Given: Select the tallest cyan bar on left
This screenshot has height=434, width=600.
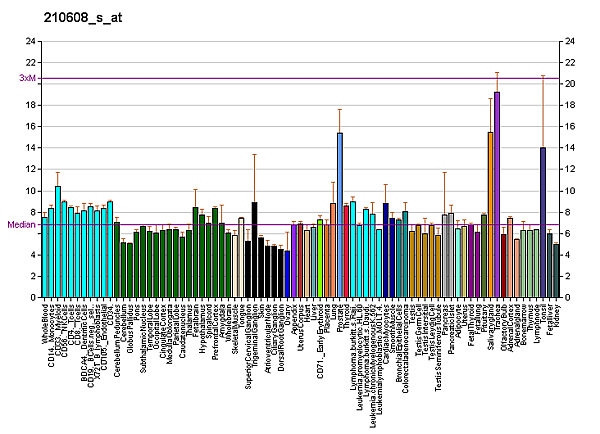Looking at the screenshot, I should pos(58,241).
